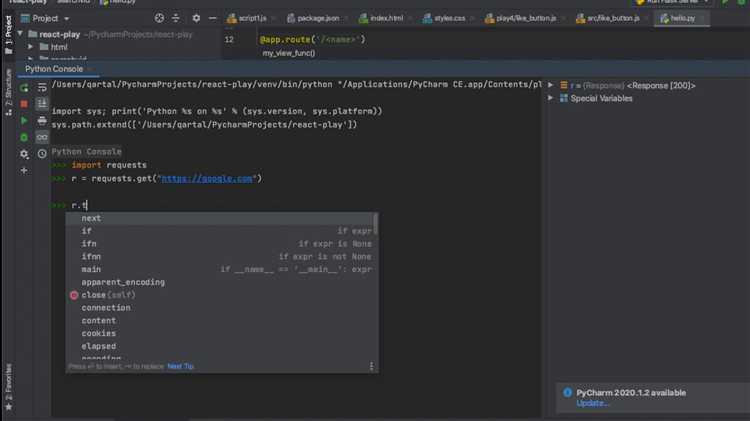Click Next Tip in completion popup

[180, 366]
